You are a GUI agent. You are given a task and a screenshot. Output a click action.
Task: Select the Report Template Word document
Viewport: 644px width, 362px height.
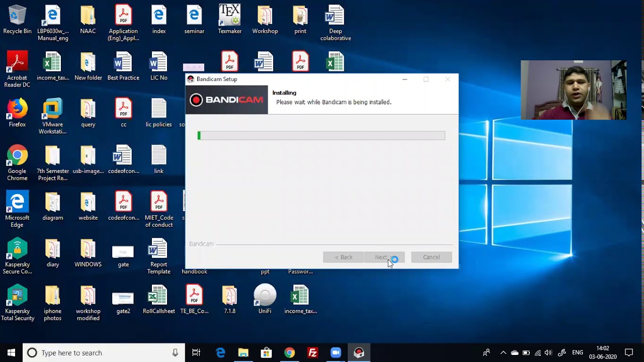tap(158, 257)
